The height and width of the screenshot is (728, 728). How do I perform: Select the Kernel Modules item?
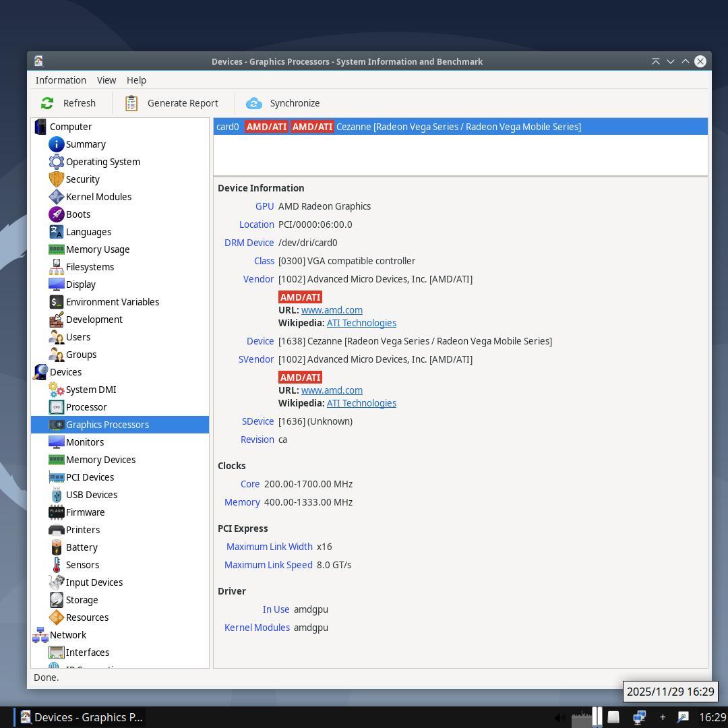click(98, 197)
